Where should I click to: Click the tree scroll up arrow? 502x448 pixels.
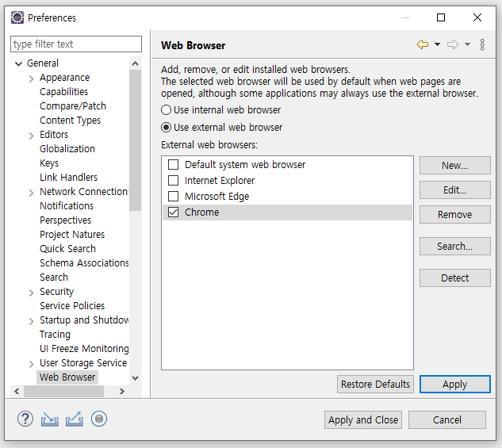pos(135,63)
